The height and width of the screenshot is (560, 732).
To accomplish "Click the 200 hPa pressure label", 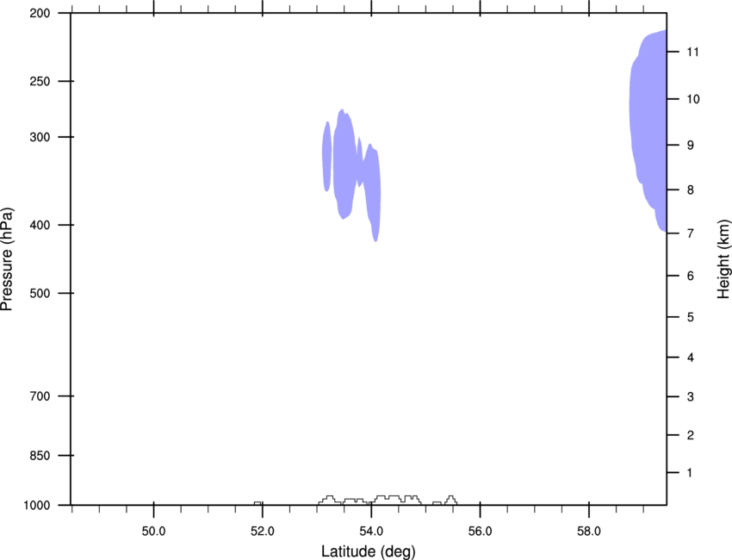I will tap(40, 13).
